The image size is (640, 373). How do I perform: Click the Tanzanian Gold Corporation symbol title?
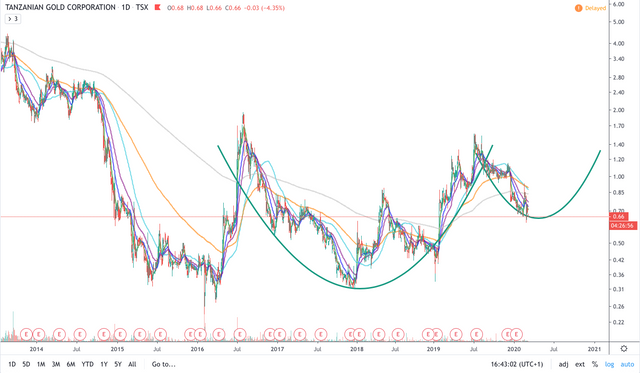(60, 7)
